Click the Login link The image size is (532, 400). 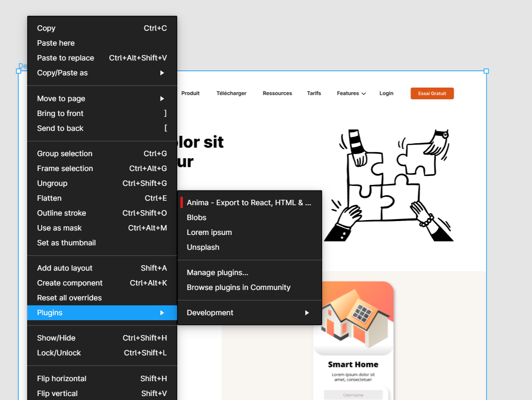click(x=386, y=93)
